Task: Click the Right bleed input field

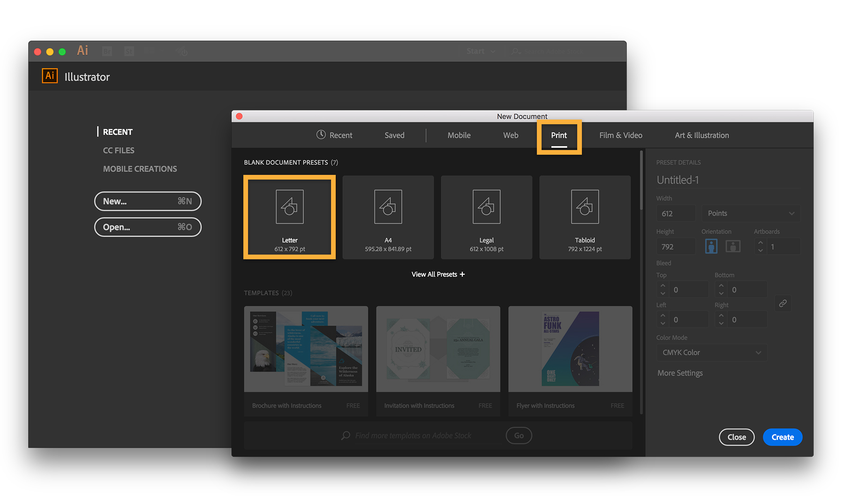Action: point(747,320)
